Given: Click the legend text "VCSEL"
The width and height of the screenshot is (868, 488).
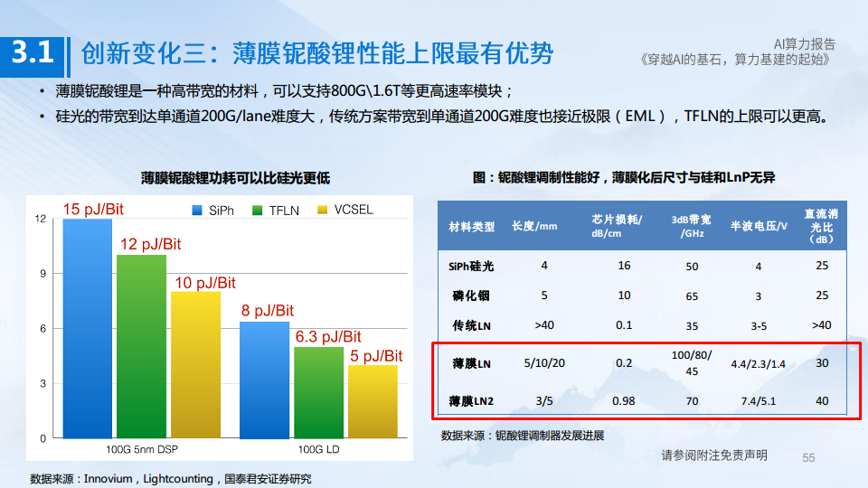Looking at the screenshot, I should click(x=354, y=210).
